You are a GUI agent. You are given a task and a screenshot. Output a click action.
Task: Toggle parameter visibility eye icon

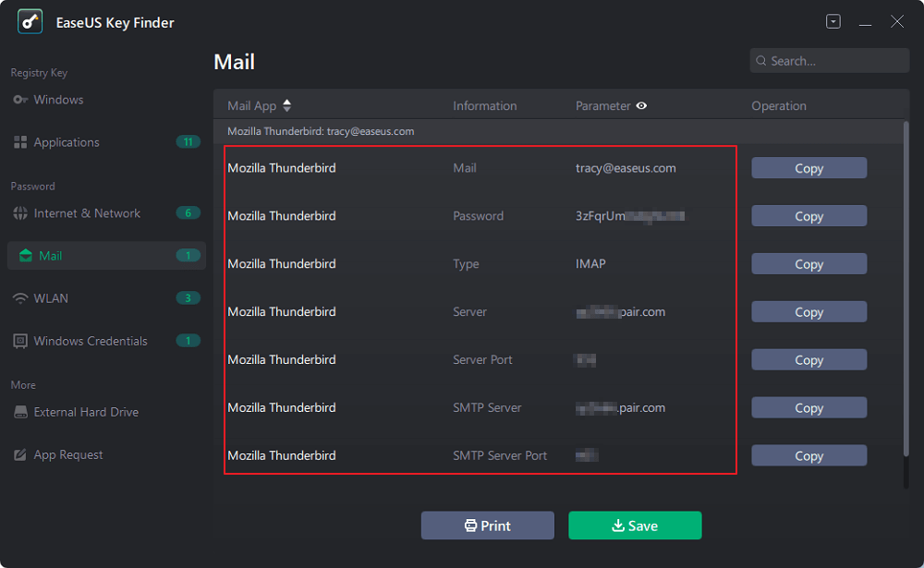point(642,105)
